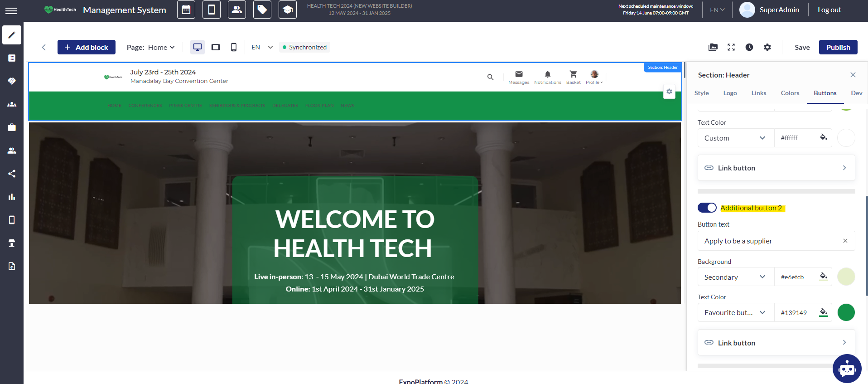
Task: Switch to desktop preview mode
Action: [x=198, y=47]
